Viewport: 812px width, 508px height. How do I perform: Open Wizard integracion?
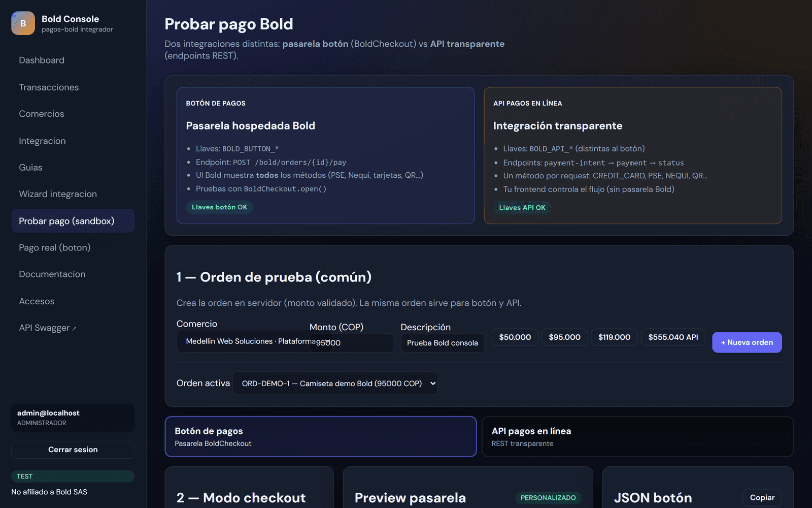click(x=73, y=194)
